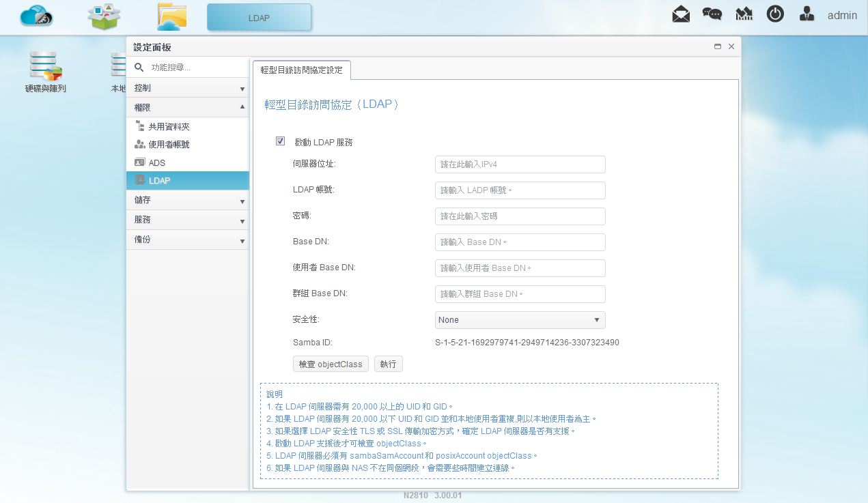Expand the 備份 section

point(188,240)
